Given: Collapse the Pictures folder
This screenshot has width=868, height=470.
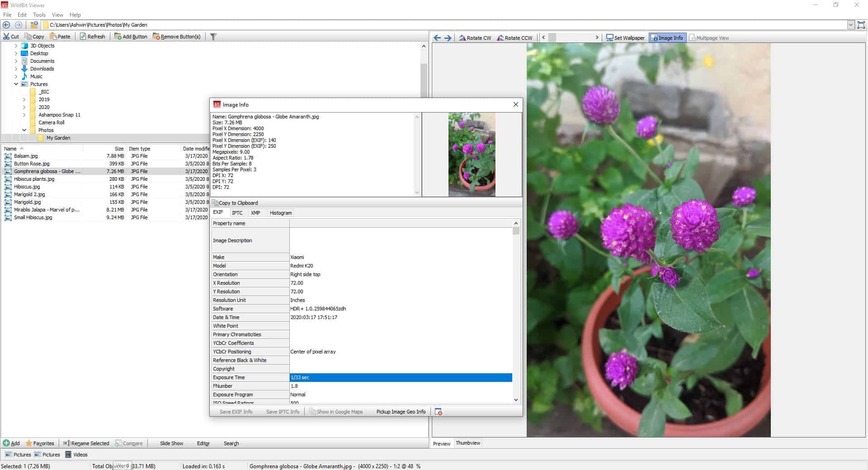Looking at the screenshot, I should tap(16, 84).
